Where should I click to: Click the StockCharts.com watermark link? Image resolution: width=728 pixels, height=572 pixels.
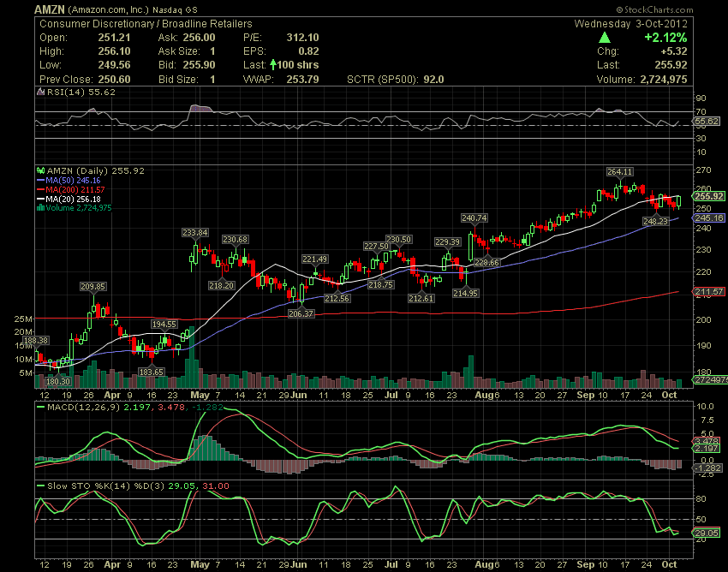point(654,9)
